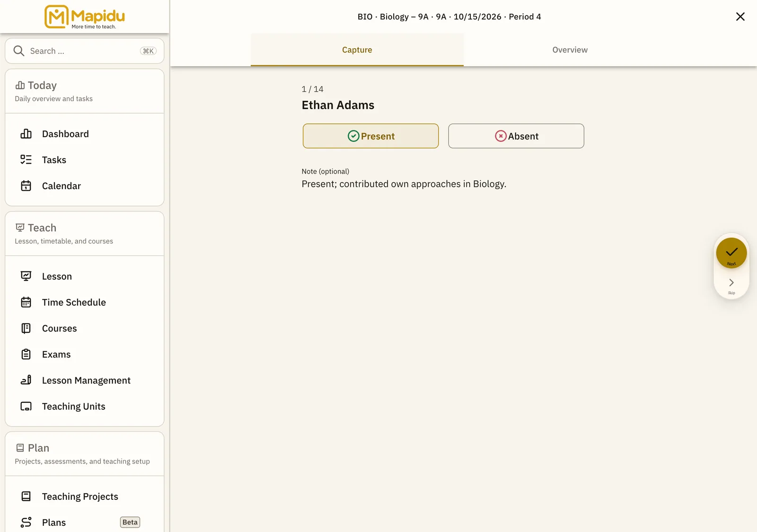Click the search magnifier icon
The height and width of the screenshot is (532, 757).
19,51
